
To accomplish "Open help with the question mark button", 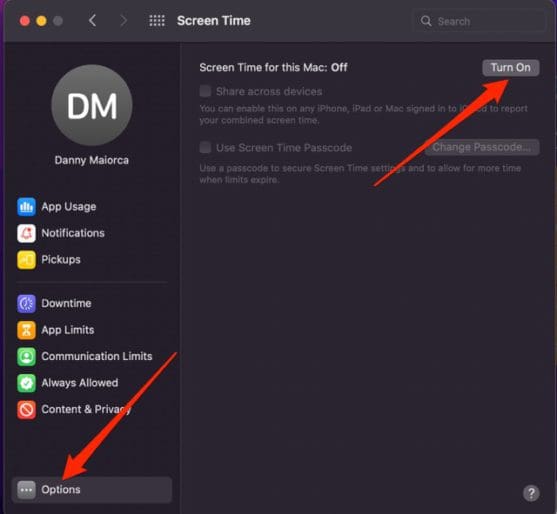I will (531, 493).
